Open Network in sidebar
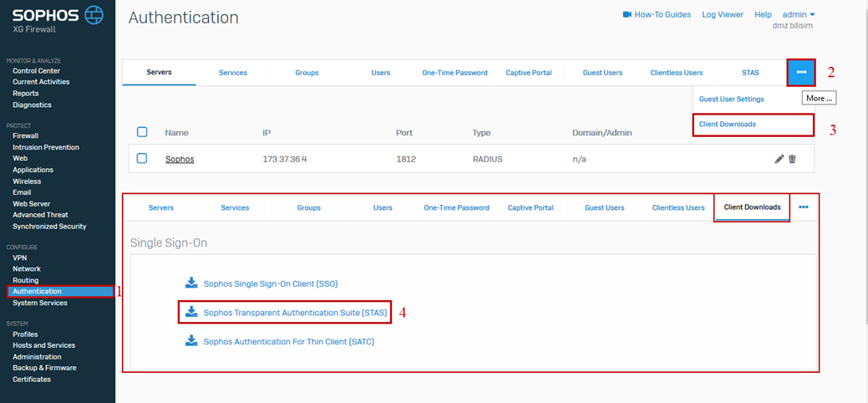This screenshot has height=403, width=868. [27, 269]
